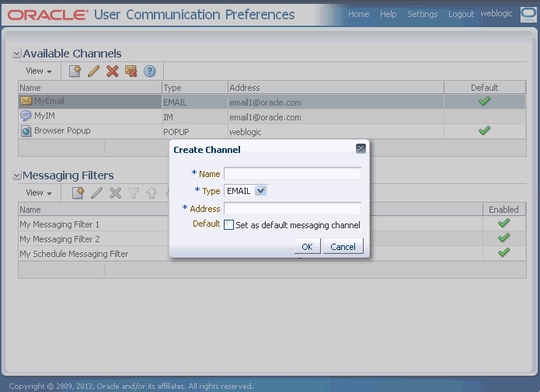Open the blue question mark help icon
540x392 pixels.
pyautogui.click(x=149, y=71)
